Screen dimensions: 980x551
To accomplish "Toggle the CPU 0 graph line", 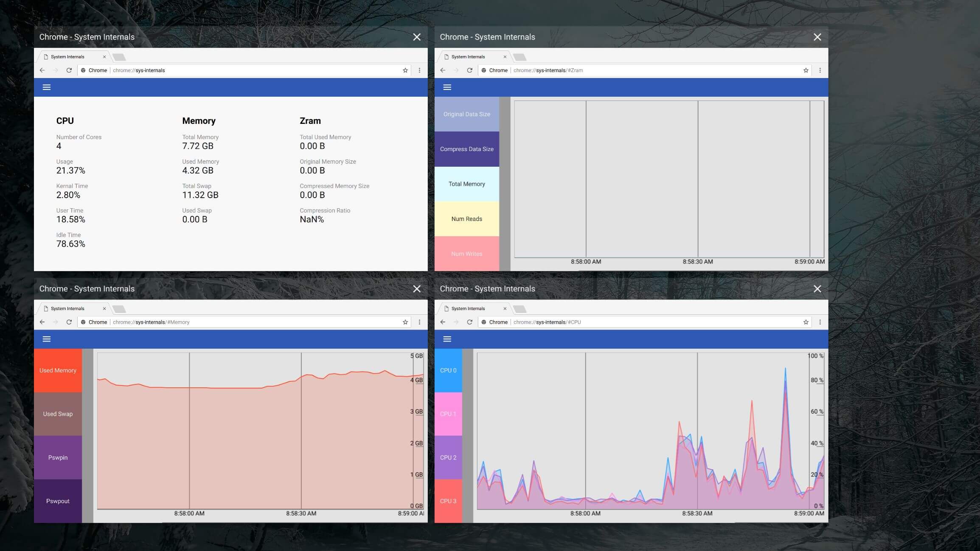I will tap(448, 370).
